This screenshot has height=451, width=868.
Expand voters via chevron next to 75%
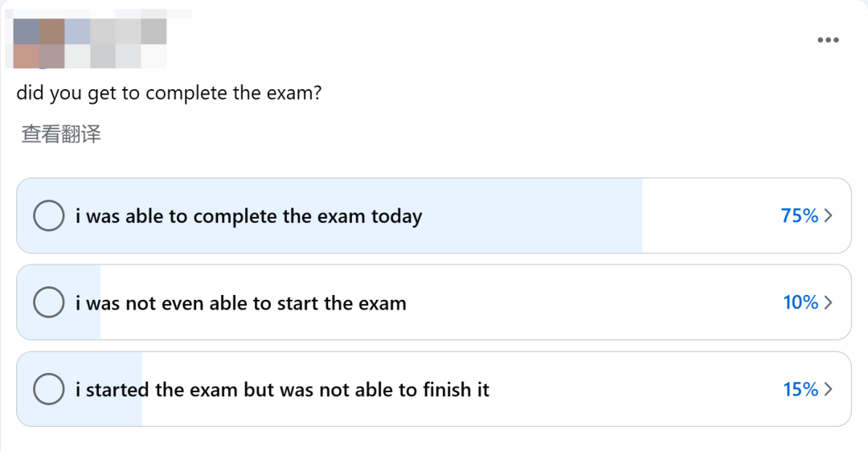coord(828,215)
